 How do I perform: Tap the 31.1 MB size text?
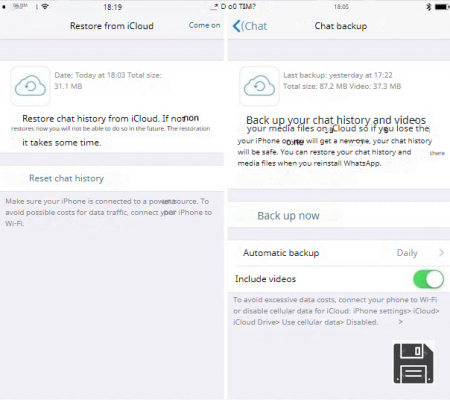pos(68,86)
